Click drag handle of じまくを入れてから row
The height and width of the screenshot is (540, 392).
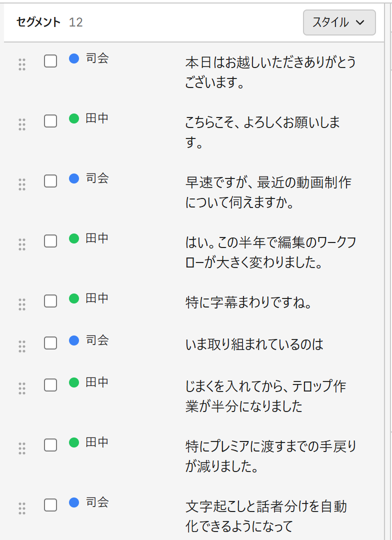22,388
